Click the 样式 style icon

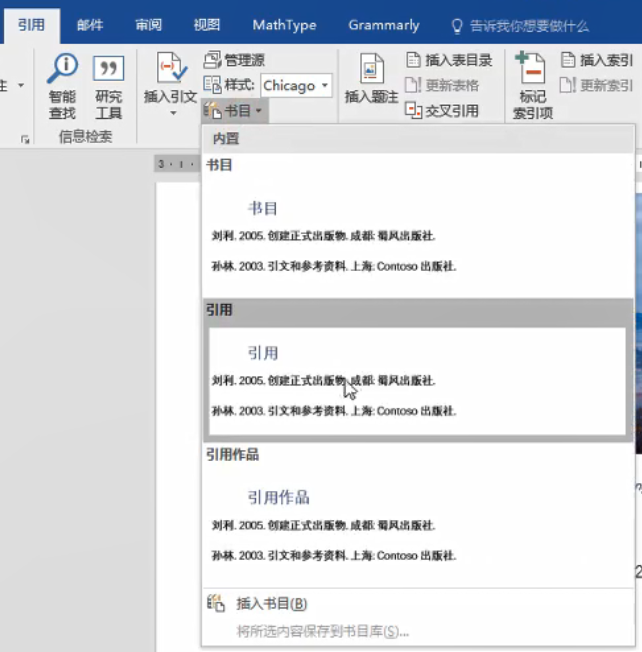(x=212, y=85)
